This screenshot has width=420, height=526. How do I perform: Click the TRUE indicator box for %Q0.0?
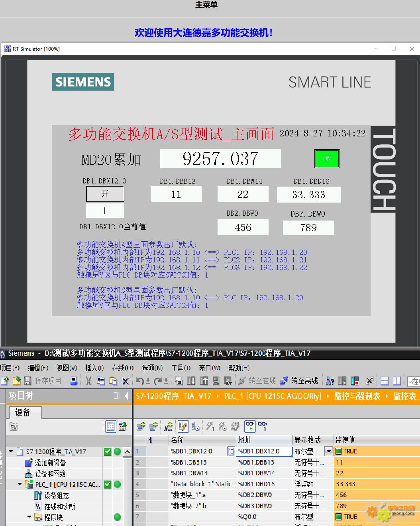[x=339, y=517]
